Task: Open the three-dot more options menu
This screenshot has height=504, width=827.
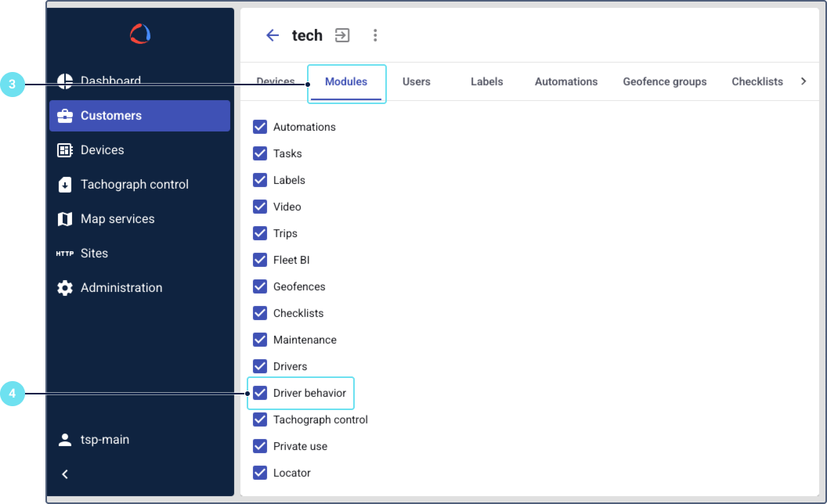Action: click(375, 35)
